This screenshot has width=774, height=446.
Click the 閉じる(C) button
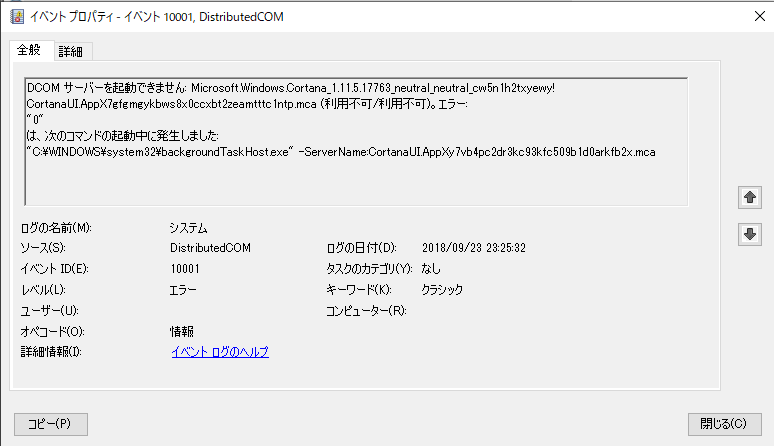point(725,424)
